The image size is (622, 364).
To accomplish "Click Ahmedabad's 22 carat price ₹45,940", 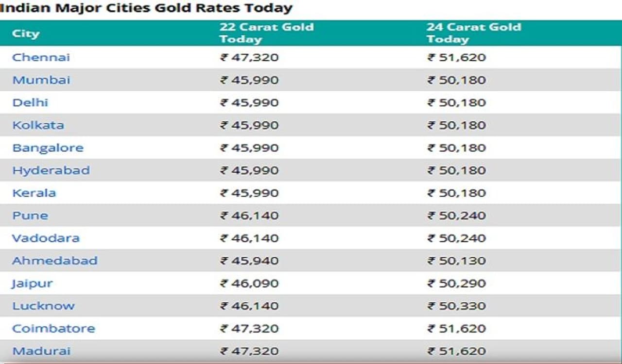I will (249, 261).
